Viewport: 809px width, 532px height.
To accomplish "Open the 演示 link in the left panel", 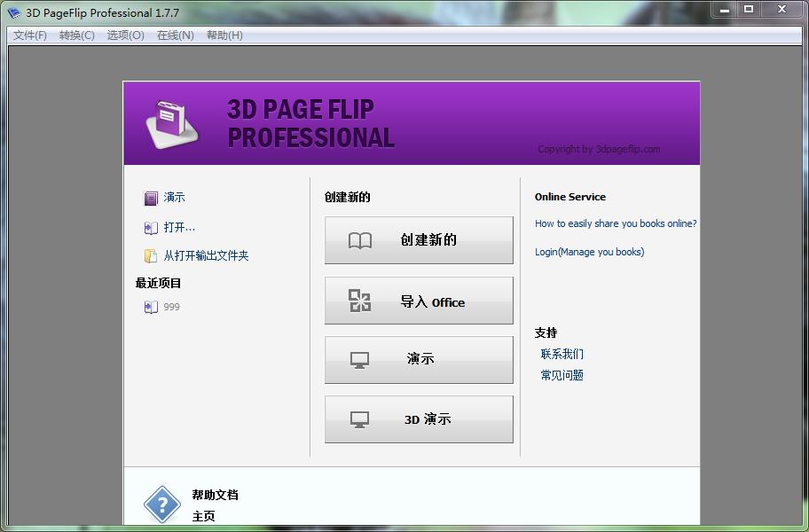I will (x=174, y=198).
